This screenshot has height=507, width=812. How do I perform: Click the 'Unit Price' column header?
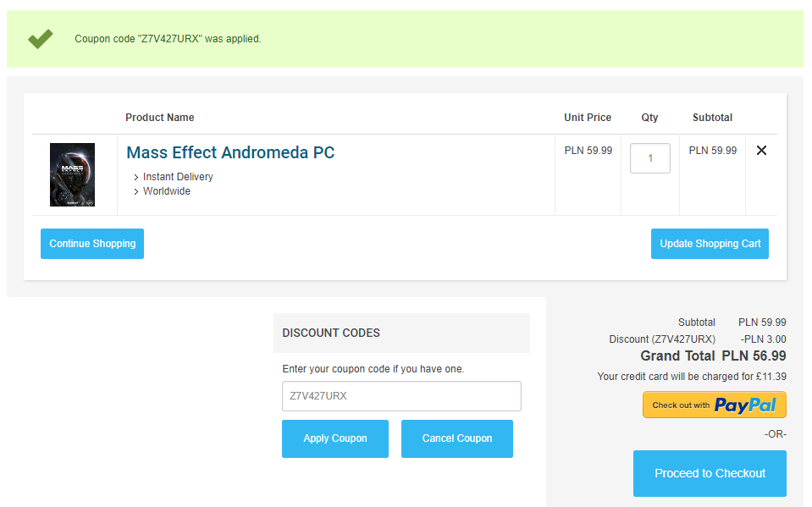click(588, 118)
